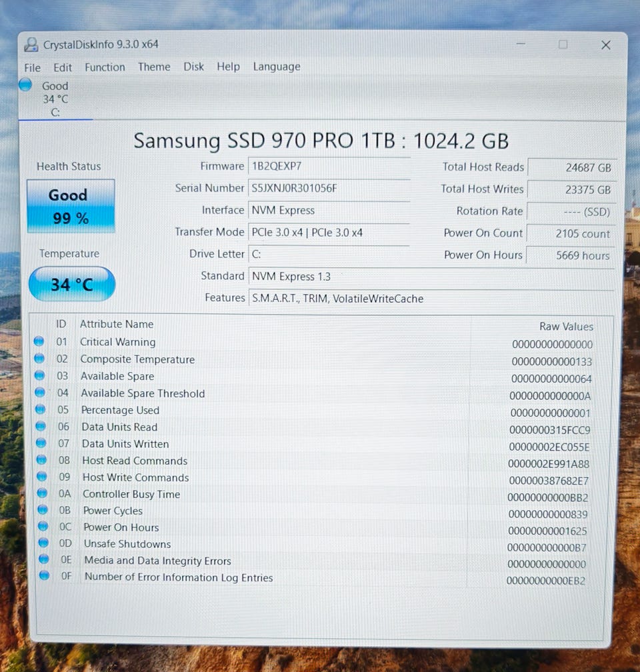The width and height of the screenshot is (640, 672).
Task: Click the Raw Values column header
Action: (566, 327)
